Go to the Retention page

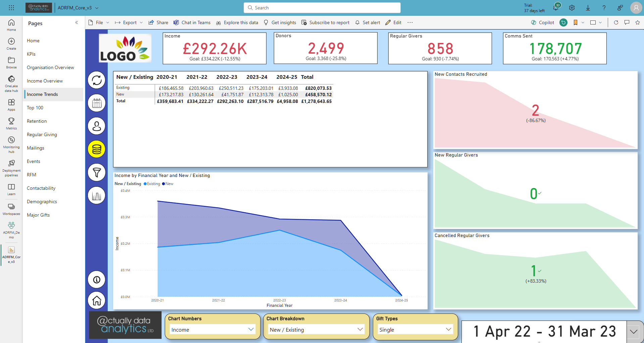coord(37,121)
